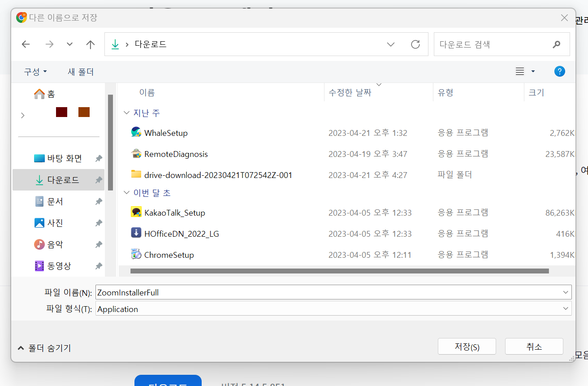The height and width of the screenshot is (386, 588).
Task: Unpin 사진 from the sidebar
Action: point(98,222)
